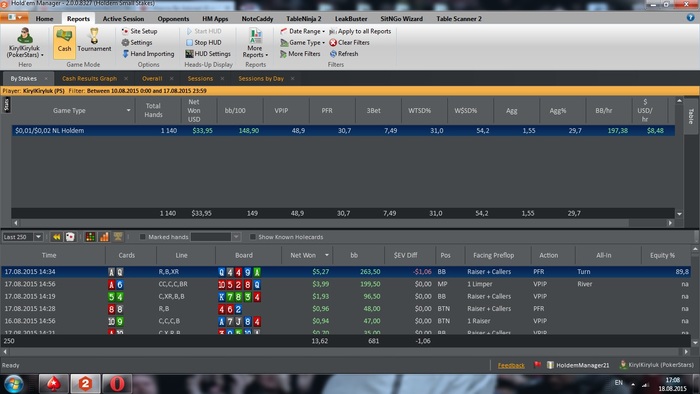700x394 pixels.
Task: Select the hand from 16.08.2015 14:56
Action: [346, 321]
